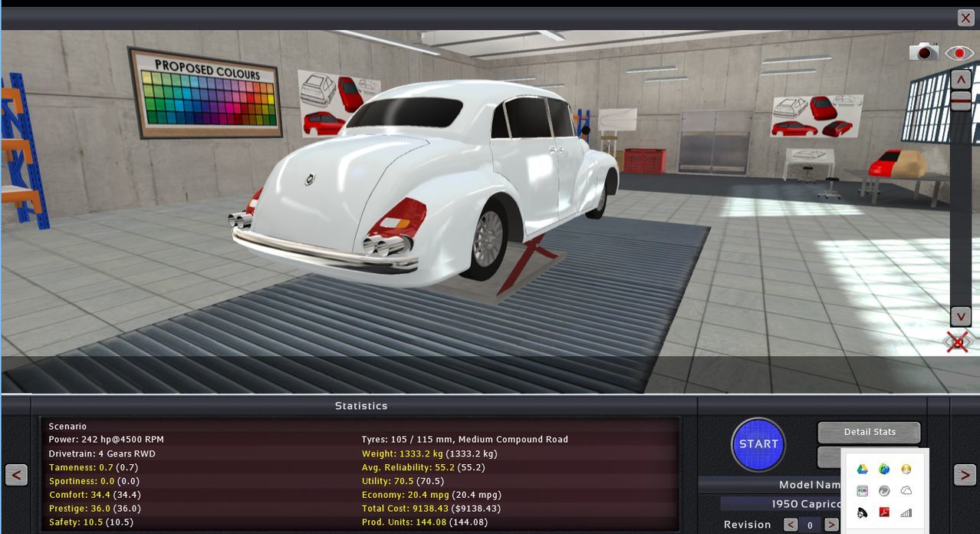Screen dimensions: 980x534
Task: Click the black hat tray icon
Action: click(862, 513)
